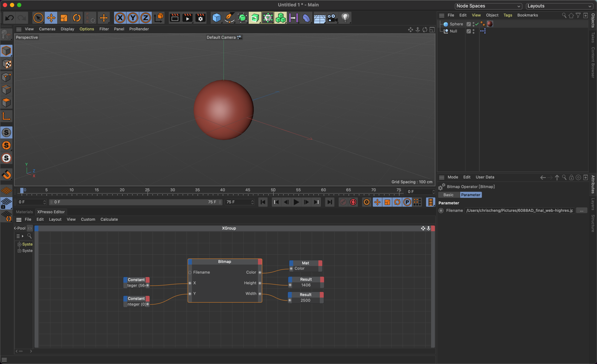Switch to the Materials tab

point(24,212)
